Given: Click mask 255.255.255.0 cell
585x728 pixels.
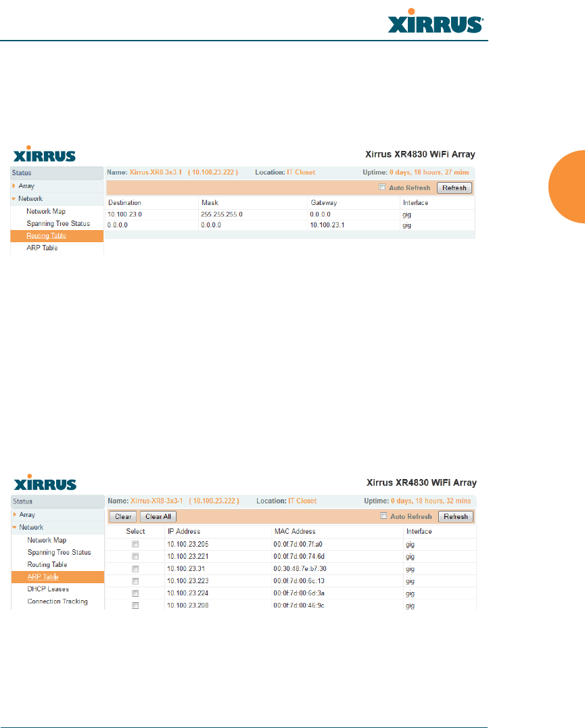Looking at the screenshot, I should click(222, 214).
